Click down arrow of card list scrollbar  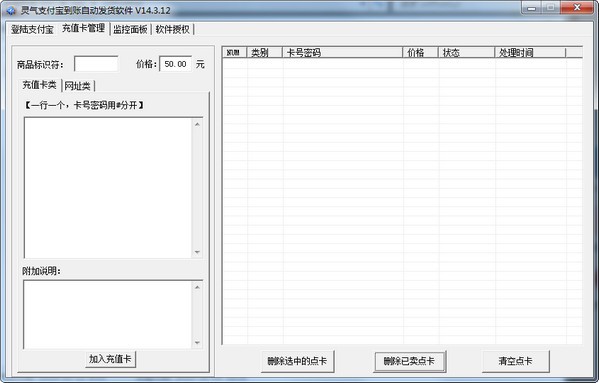point(197,252)
